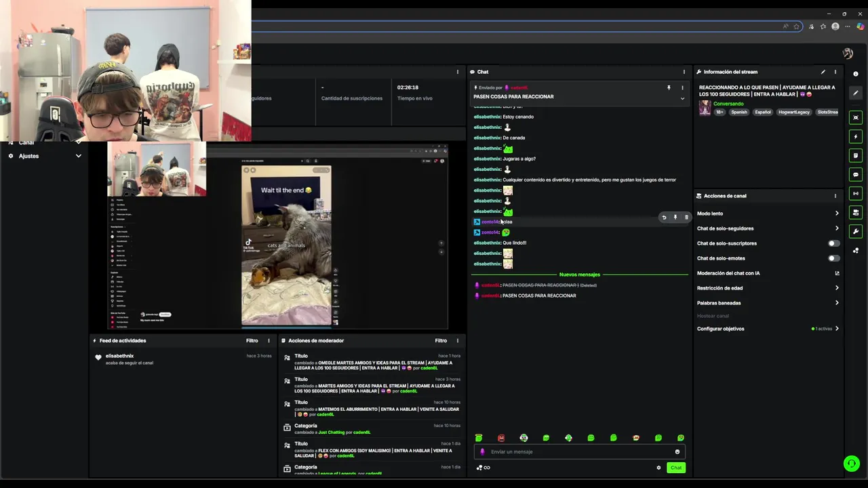Click the green-framed broadcast signal sidebar icon
The height and width of the screenshot is (488, 868).
856,193
